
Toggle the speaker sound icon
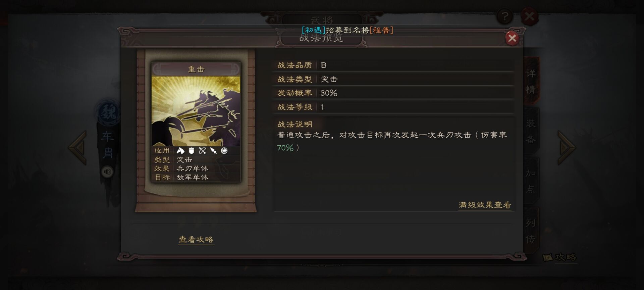coord(107,172)
